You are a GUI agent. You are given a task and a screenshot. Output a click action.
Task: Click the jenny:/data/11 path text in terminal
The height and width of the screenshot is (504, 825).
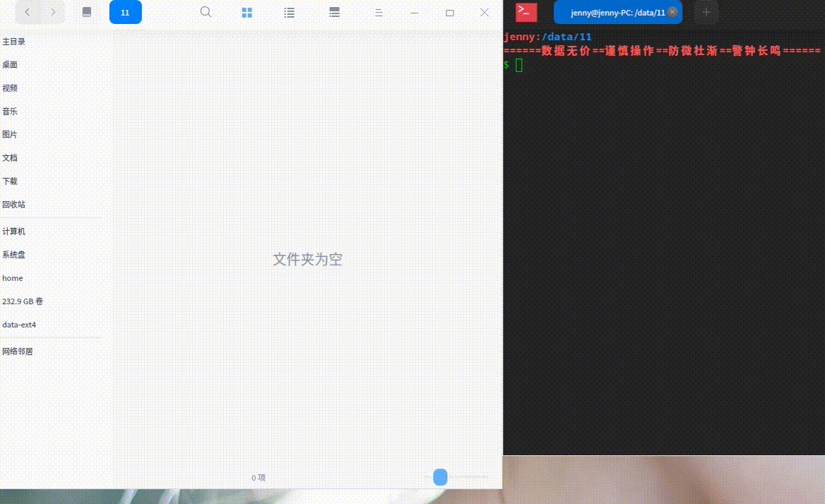[547, 37]
